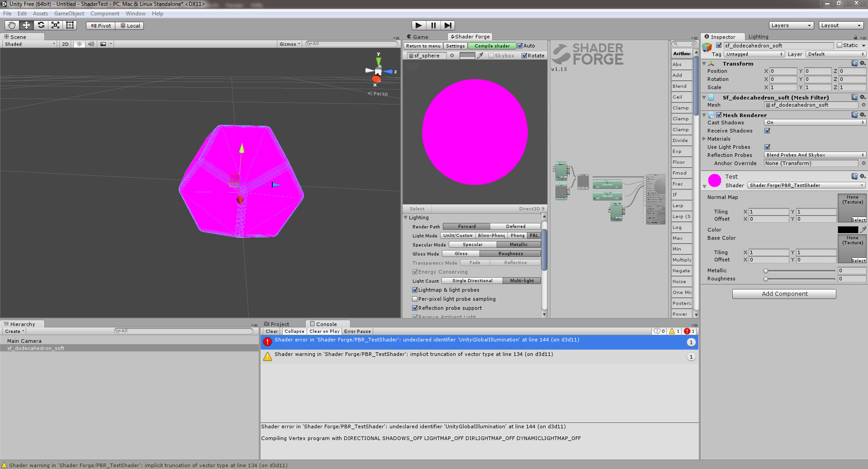
Task: Open the Assets menu
Action: 40,14
